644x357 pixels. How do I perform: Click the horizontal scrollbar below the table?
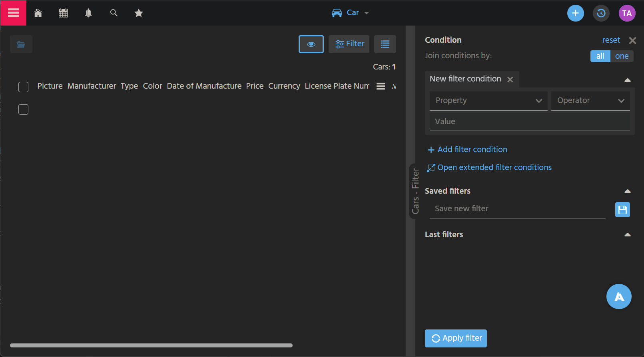point(151,345)
